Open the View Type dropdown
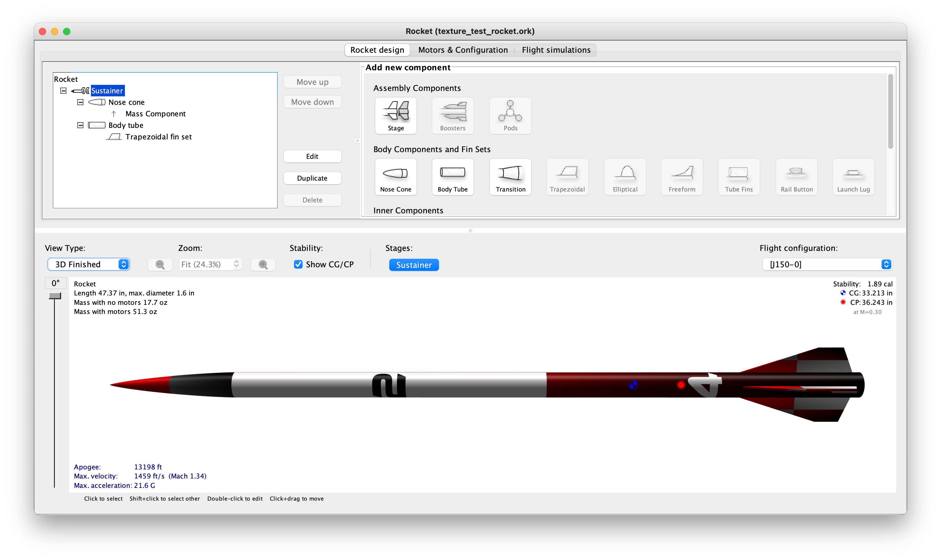This screenshot has width=941, height=560. [x=89, y=264]
